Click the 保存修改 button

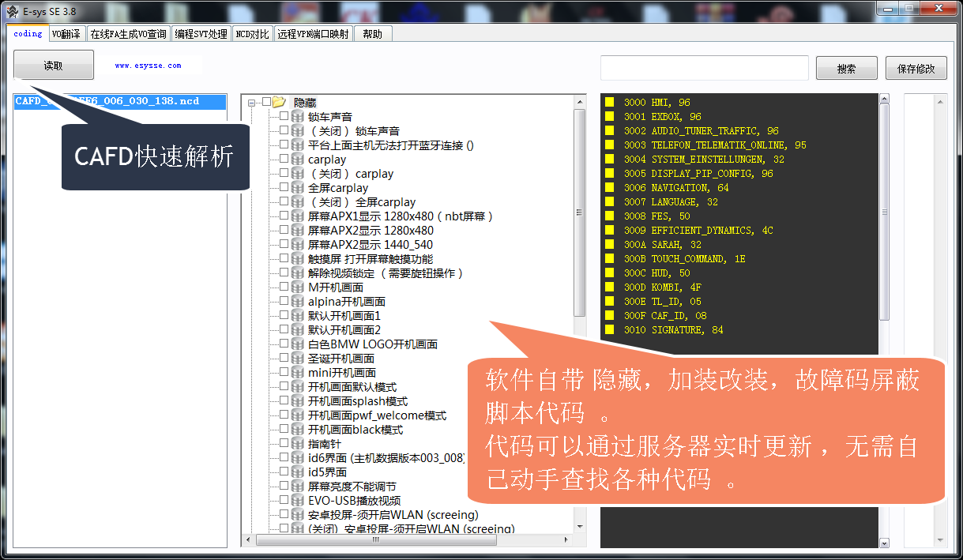click(x=916, y=69)
